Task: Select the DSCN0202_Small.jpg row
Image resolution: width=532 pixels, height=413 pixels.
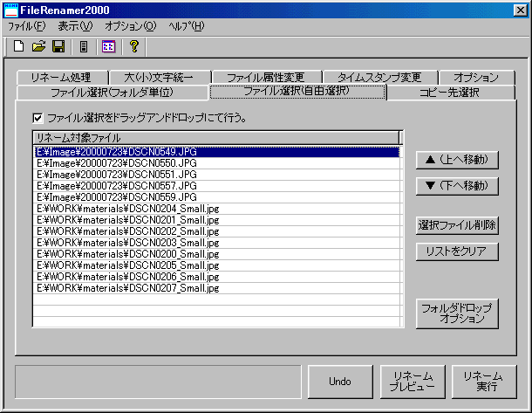Action: click(217, 231)
